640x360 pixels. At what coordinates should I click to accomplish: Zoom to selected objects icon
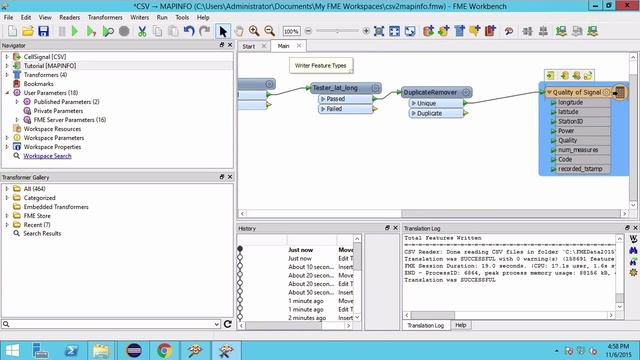tap(379, 31)
